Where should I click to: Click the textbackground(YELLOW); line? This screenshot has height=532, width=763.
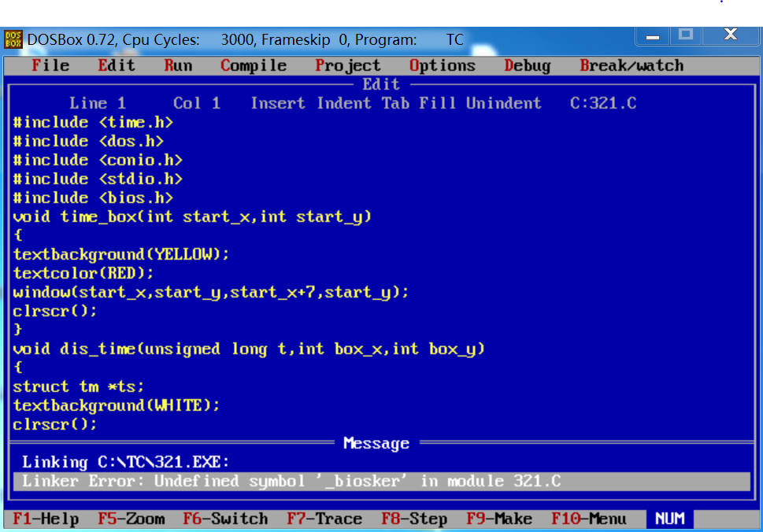click(x=120, y=254)
